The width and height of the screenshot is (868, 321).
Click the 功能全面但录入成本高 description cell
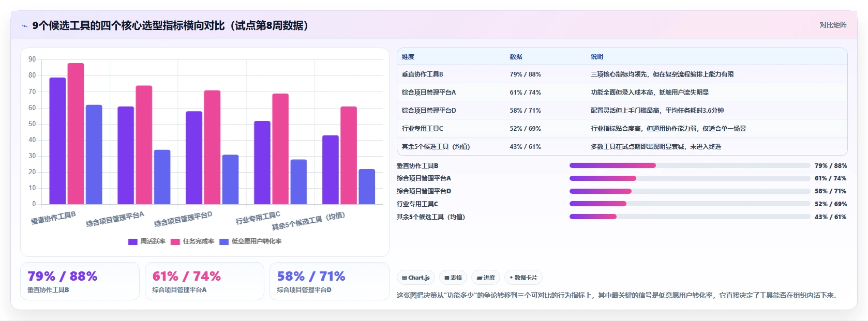[x=650, y=93]
